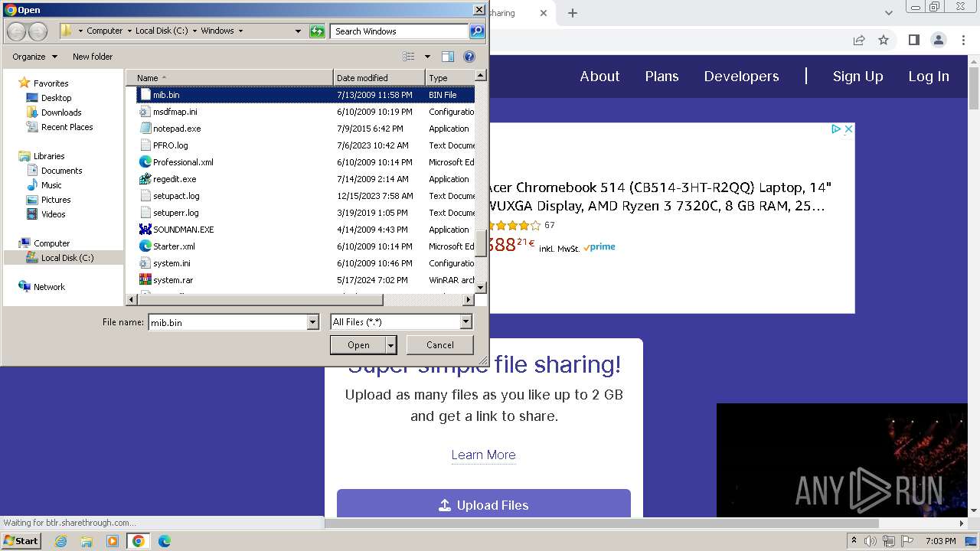This screenshot has width=980, height=551.
Task: Click file list vertical scrollbar down arrow
Action: (x=481, y=288)
